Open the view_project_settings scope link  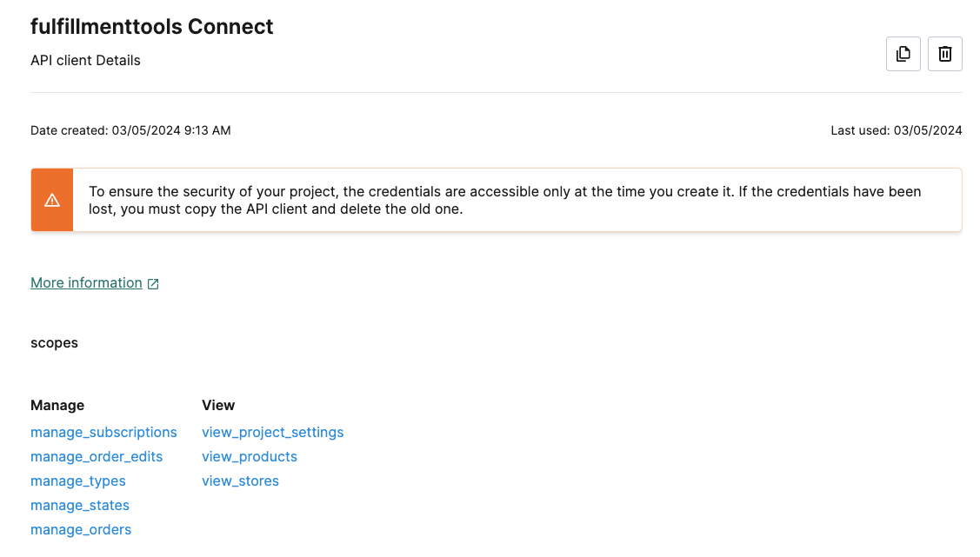[x=272, y=432]
